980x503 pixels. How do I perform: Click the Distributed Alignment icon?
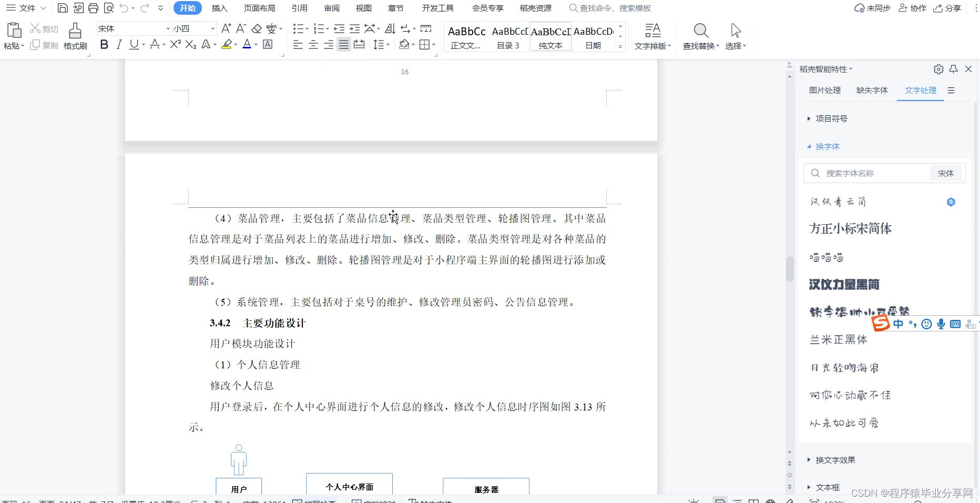coord(359,45)
